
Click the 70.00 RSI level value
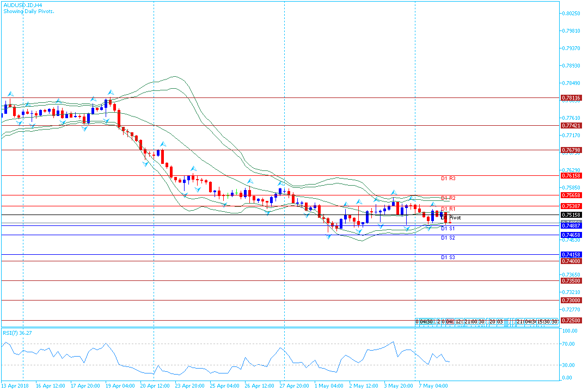[569, 344]
